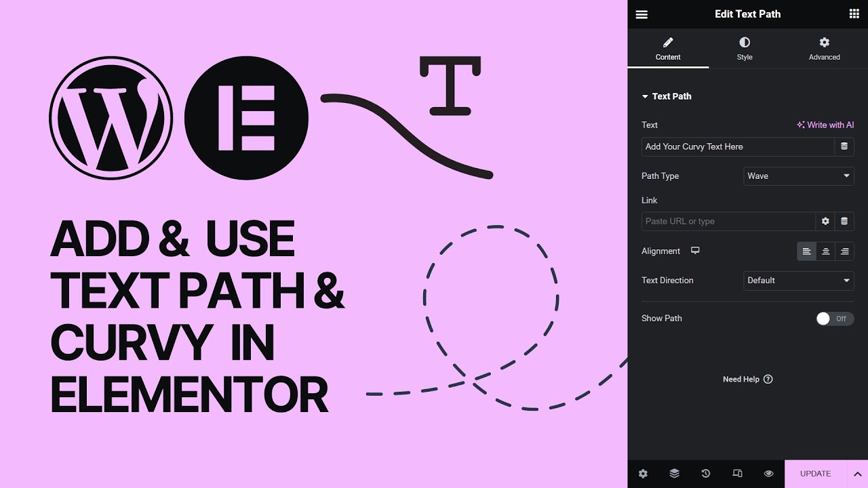Screen dimensions: 868x488
Task: Open page settings gear in footer
Action: (643, 474)
